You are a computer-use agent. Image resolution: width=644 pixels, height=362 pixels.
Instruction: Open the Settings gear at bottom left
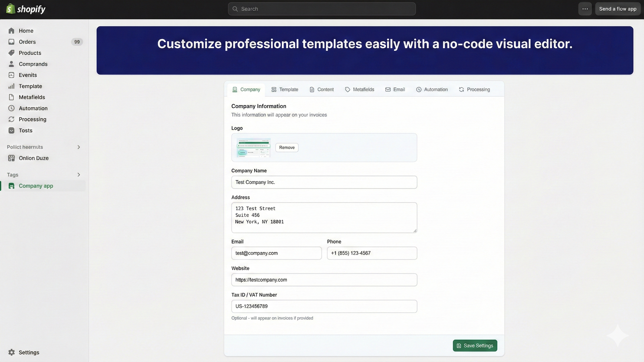pos(11,352)
